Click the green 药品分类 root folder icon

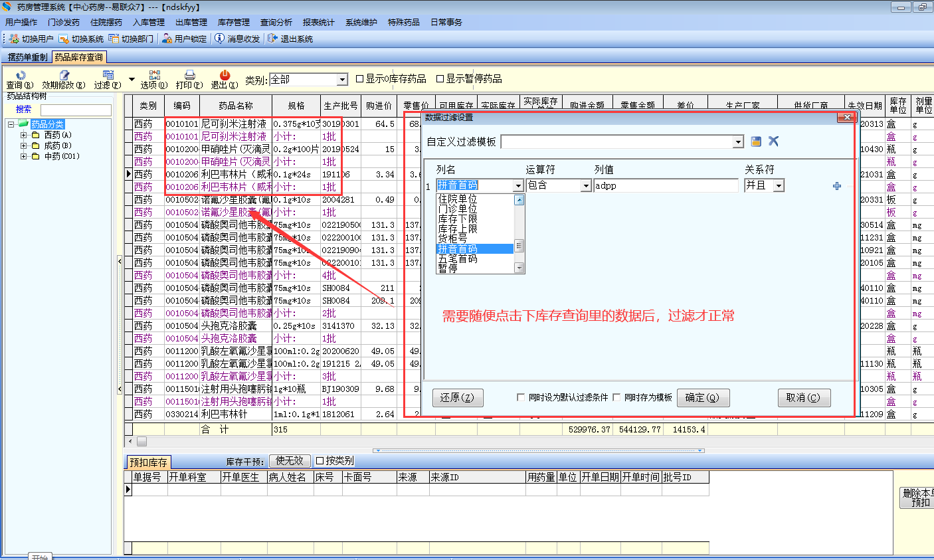pos(23,124)
